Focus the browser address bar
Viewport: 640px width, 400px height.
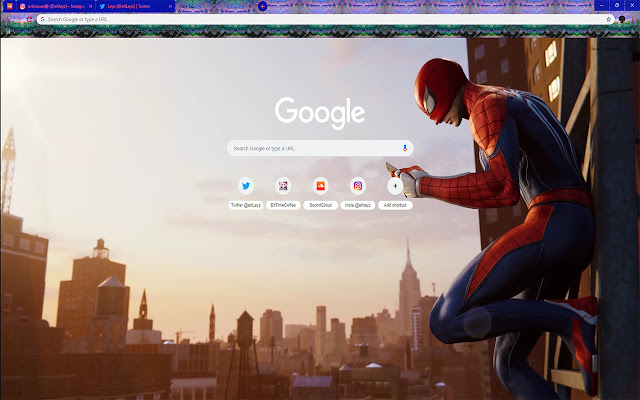[325, 19]
